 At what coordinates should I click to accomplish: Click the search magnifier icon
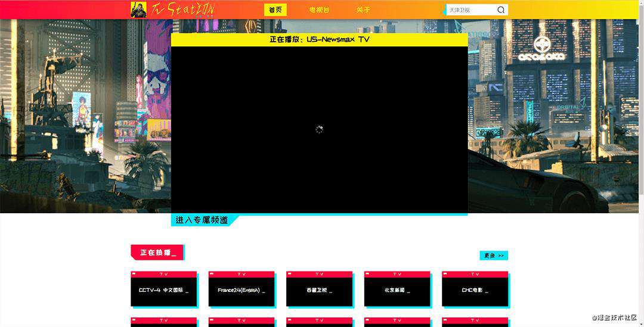pos(501,10)
